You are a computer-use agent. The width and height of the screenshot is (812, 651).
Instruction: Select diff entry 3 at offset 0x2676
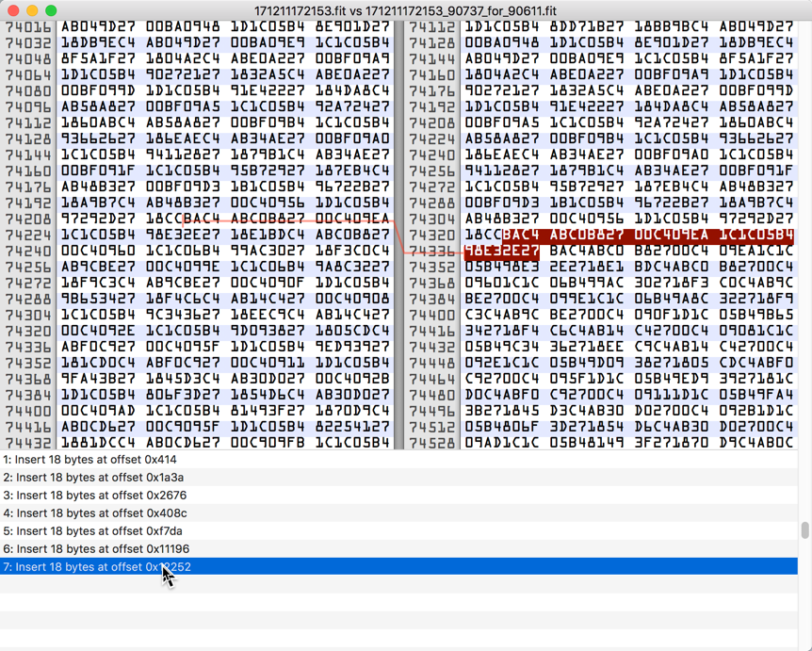pos(398,496)
